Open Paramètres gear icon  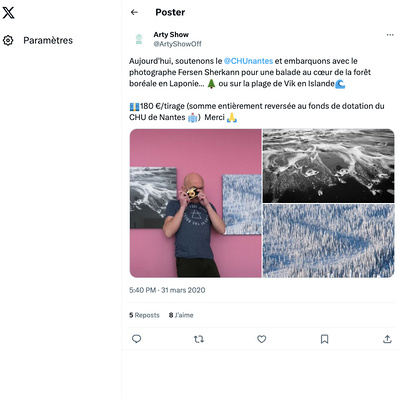(8, 40)
